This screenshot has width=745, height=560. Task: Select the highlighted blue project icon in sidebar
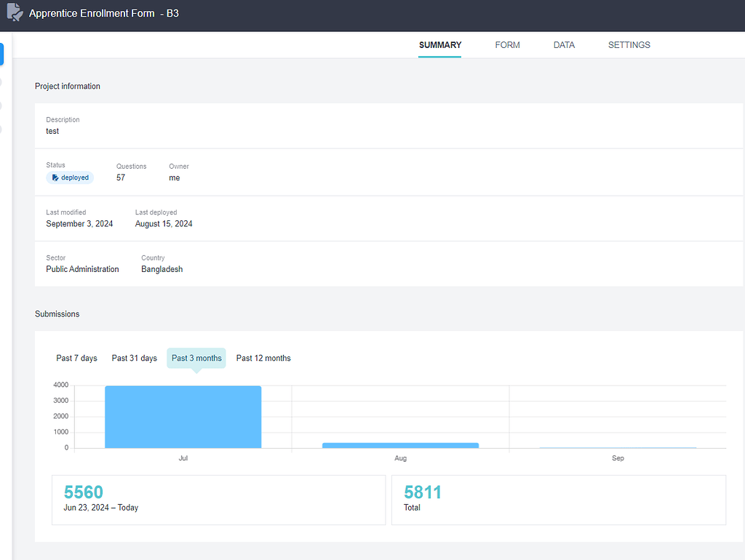click(x=3, y=54)
